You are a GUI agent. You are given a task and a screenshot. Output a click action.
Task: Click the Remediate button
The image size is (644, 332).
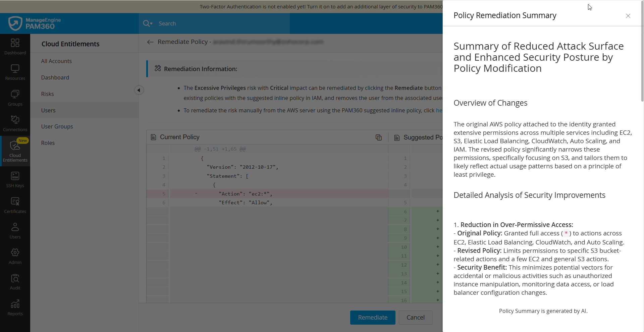[x=373, y=318]
